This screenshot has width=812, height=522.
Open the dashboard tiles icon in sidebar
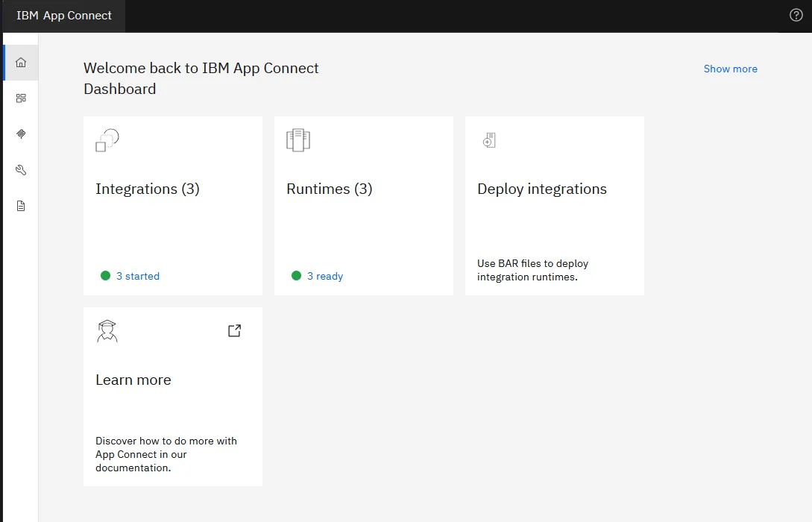click(21, 98)
